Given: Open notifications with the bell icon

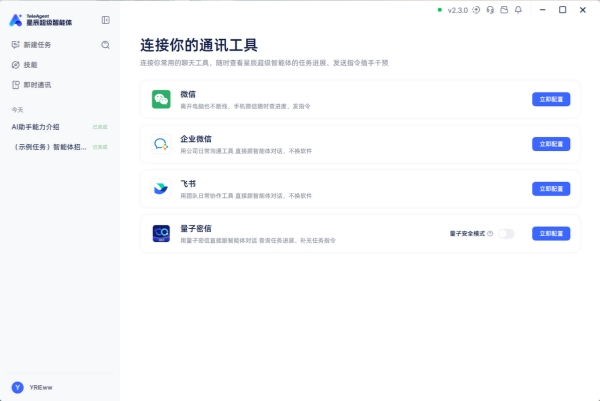Looking at the screenshot, I should [x=518, y=10].
